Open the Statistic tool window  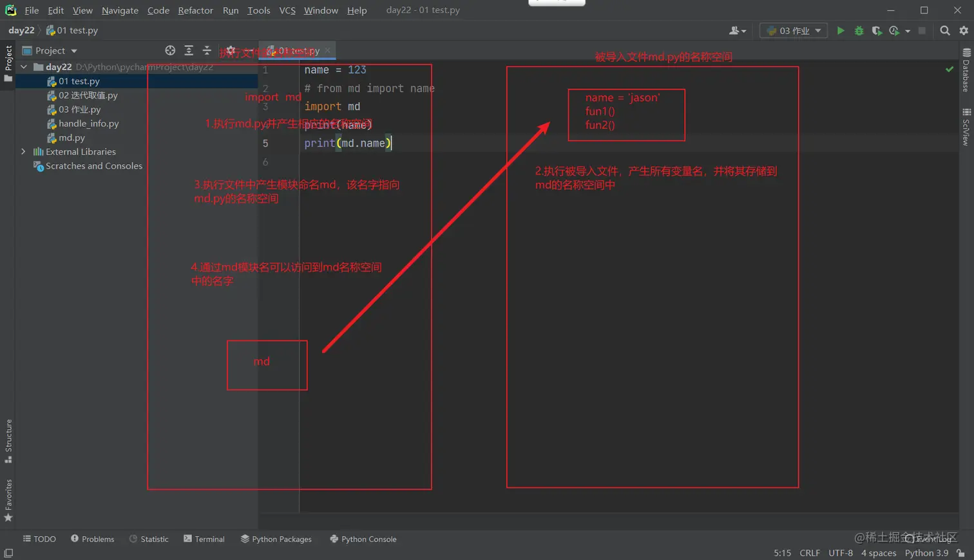pos(149,539)
